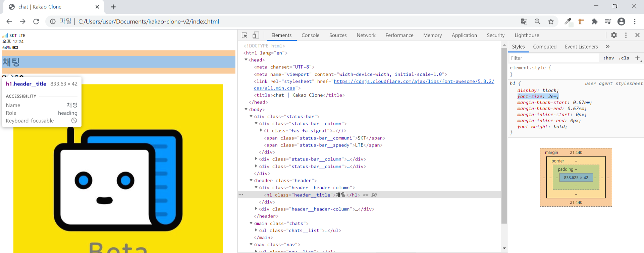Click the Styles filter input field
This screenshot has height=253, width=644.
553,58
